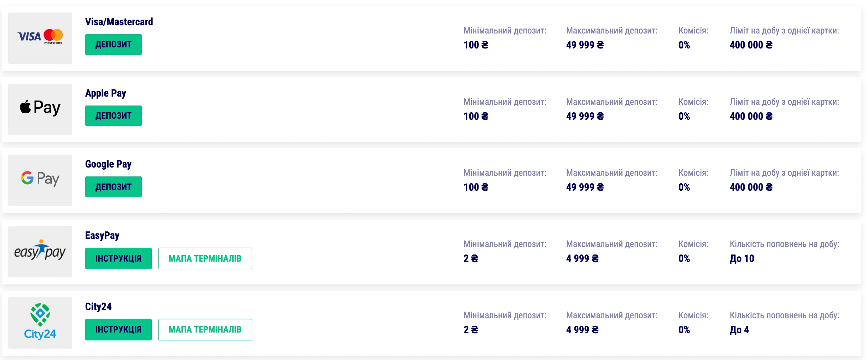Click the EasyPay method title
Image resolution: width=868 pixels, height=360 pixels.
102,235
